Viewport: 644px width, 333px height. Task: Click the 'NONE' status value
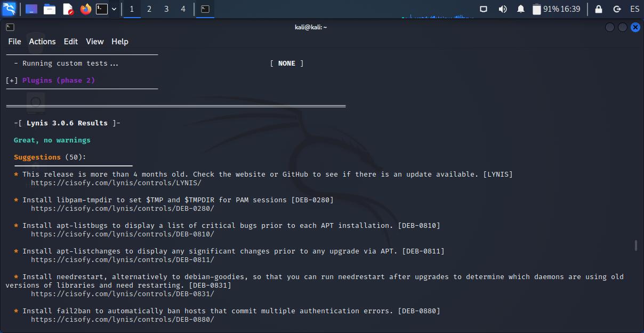pos(287,64)
